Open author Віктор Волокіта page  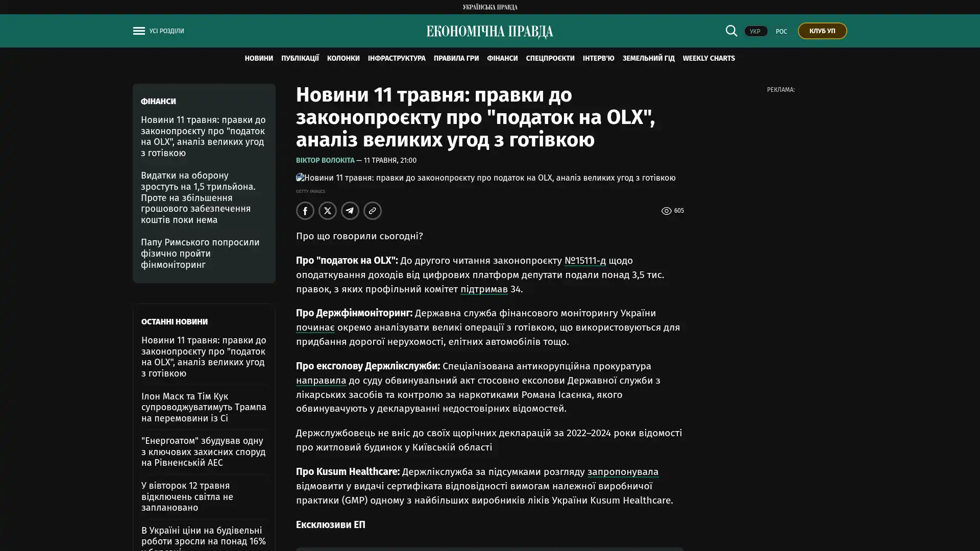pos(325,161)
